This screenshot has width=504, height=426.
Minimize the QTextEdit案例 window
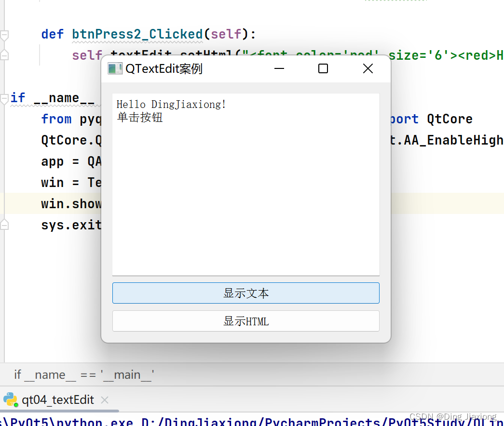279,68
